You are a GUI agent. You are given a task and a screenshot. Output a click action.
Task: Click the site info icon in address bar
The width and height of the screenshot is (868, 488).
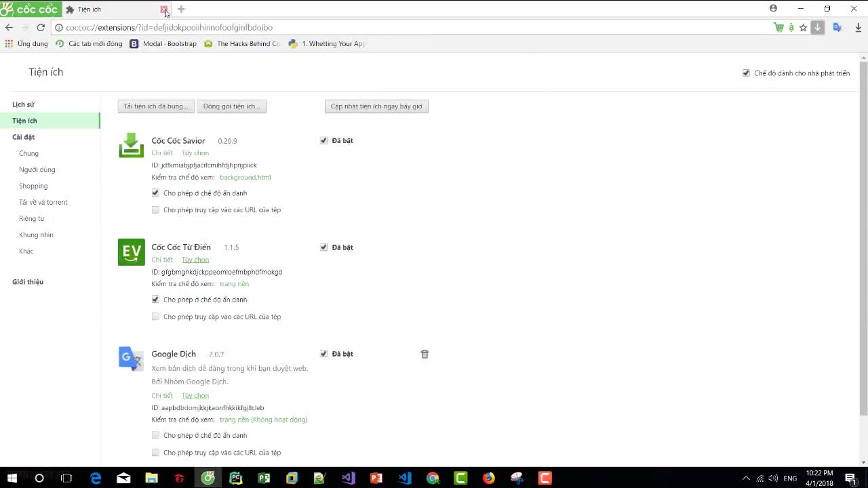pyautogui.click(x=59, y=28)
